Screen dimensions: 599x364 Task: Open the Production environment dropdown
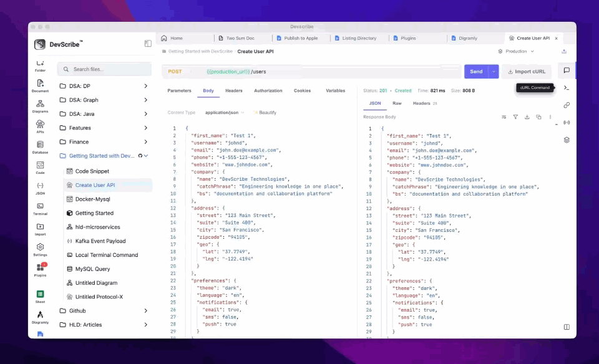pyautogui.click(x=516, y=51)
